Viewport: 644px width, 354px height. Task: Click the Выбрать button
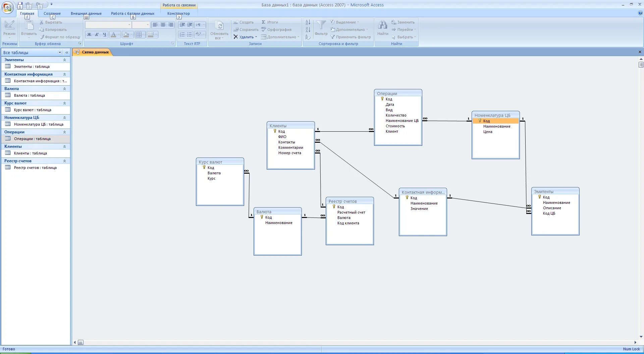[404, 37]
